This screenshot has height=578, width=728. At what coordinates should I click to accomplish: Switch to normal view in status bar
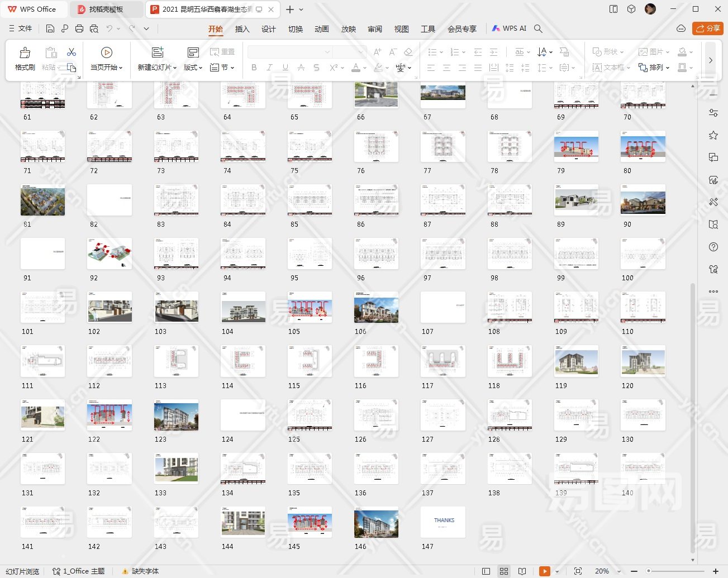pos(486,571)
